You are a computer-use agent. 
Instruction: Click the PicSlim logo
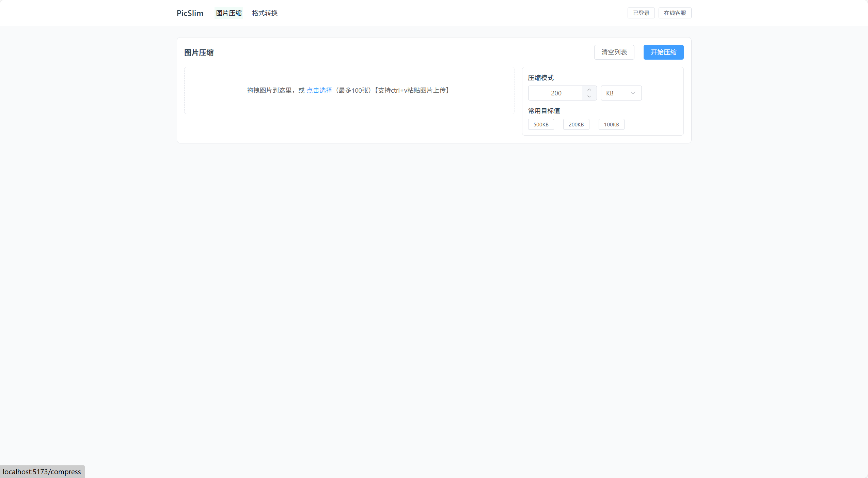(190, 13)
